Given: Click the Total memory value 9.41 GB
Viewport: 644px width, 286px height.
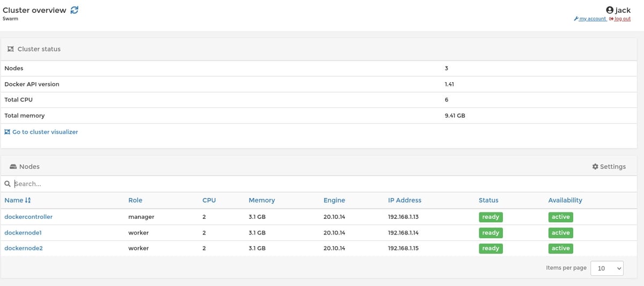Looking at the screenshot, I should [455, 115].
